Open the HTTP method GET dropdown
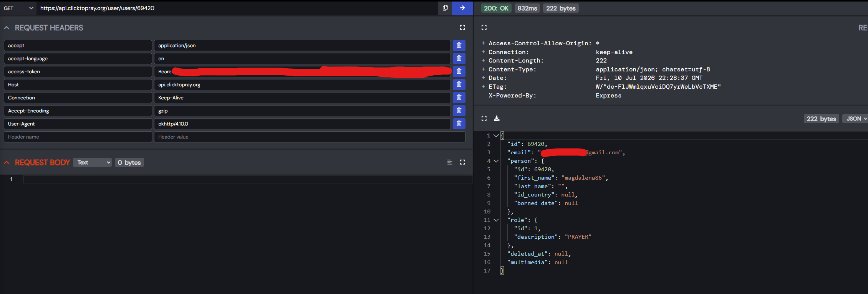868x294 pixels. coord(18,8)
